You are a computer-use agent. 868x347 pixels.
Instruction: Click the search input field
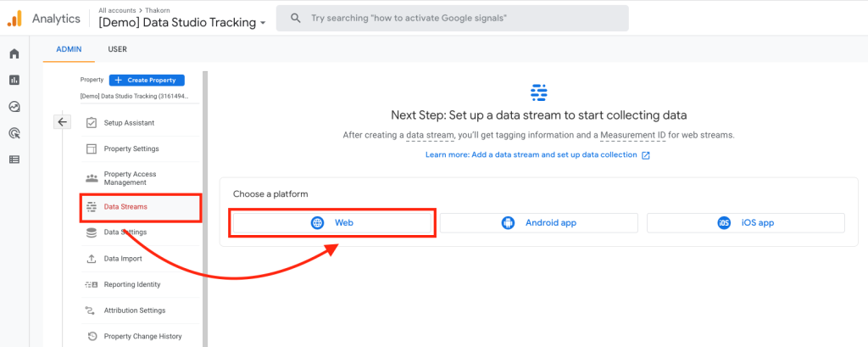click(x=453, y=19)
